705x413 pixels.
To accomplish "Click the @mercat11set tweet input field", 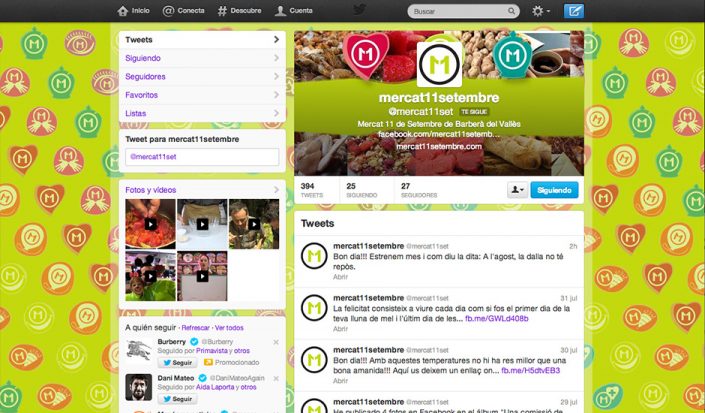I will 202,157.
